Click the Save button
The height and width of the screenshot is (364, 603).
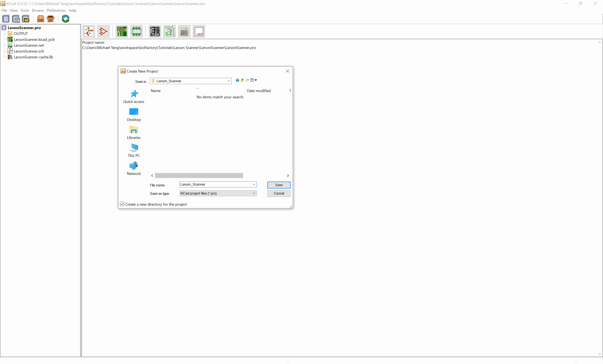pyautogui.click(x=279, y=185)
